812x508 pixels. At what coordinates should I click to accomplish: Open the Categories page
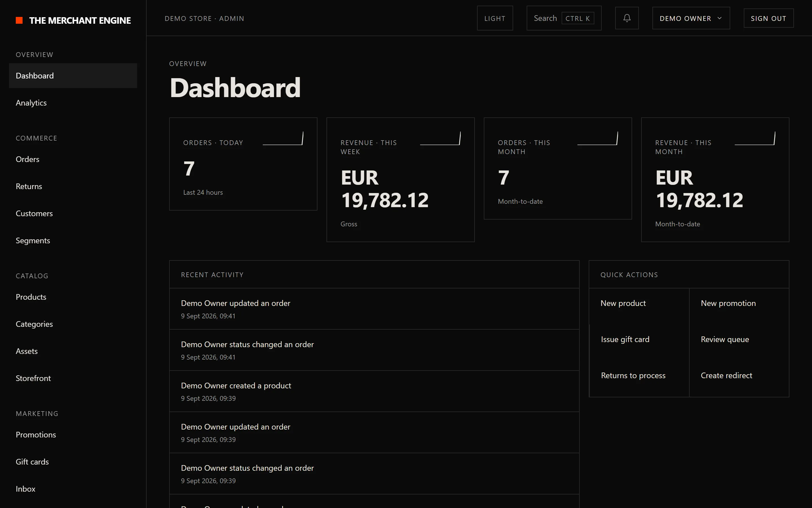pyautogui.click(x=73, y=324)
